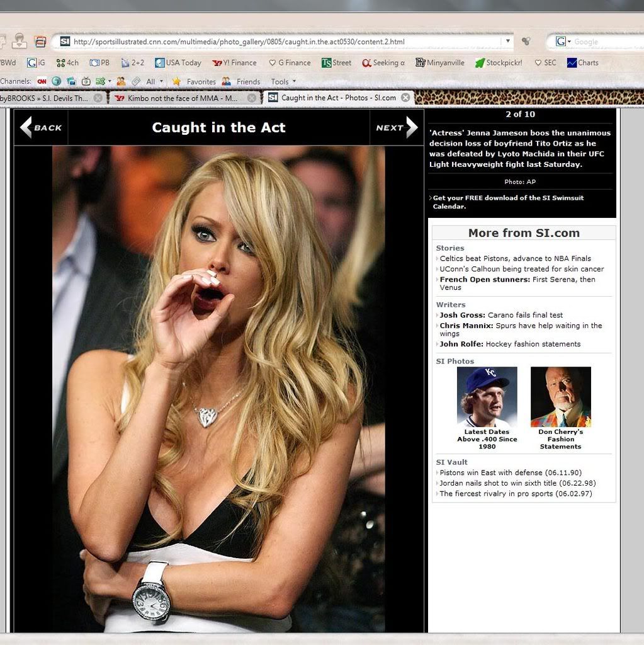Click the BACK arrow in the gallery

pos(41,127)
